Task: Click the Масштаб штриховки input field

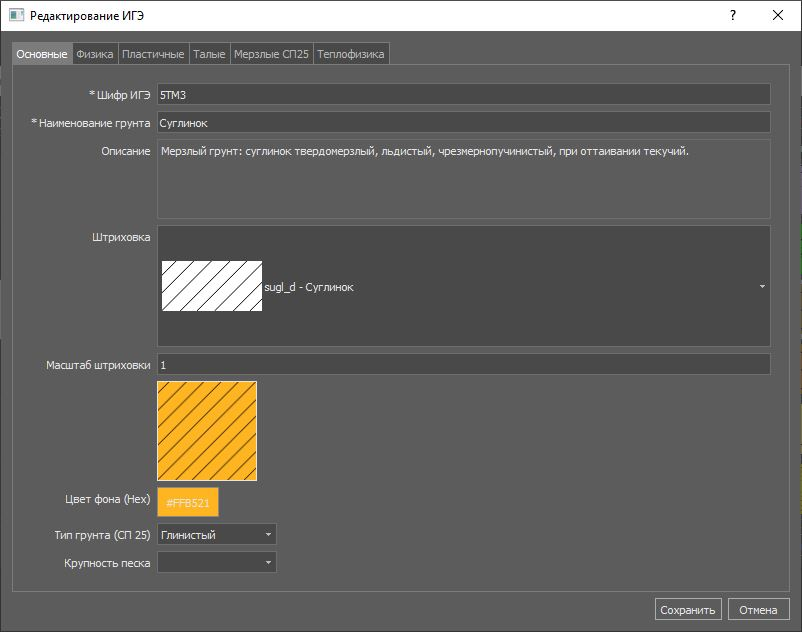Action: (463, 364)
